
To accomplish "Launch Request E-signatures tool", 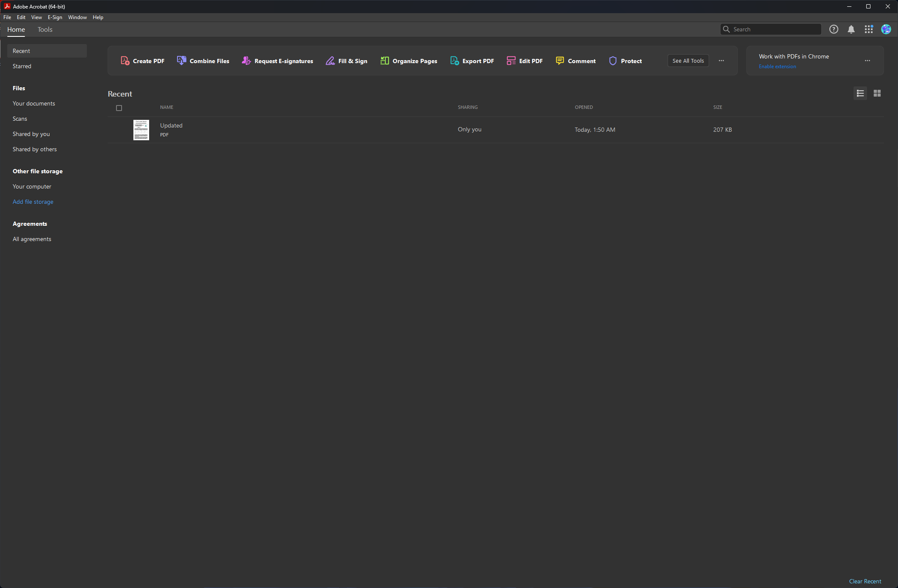I will 277,61.
